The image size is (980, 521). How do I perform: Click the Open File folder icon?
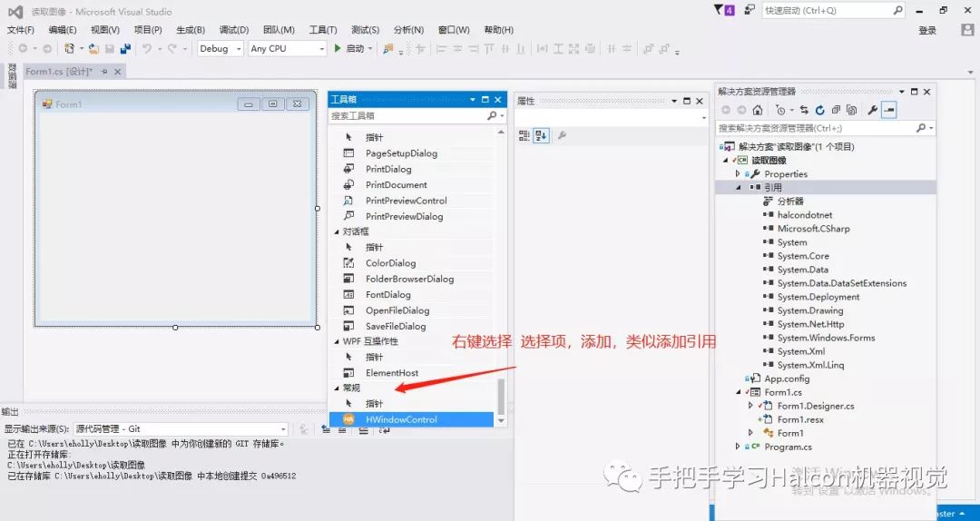93,48
